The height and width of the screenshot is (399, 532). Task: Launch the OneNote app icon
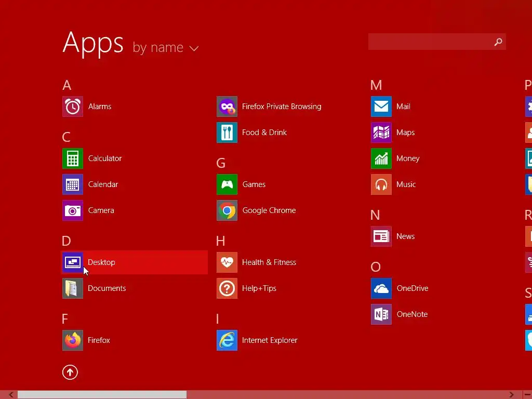click(381, 314)
